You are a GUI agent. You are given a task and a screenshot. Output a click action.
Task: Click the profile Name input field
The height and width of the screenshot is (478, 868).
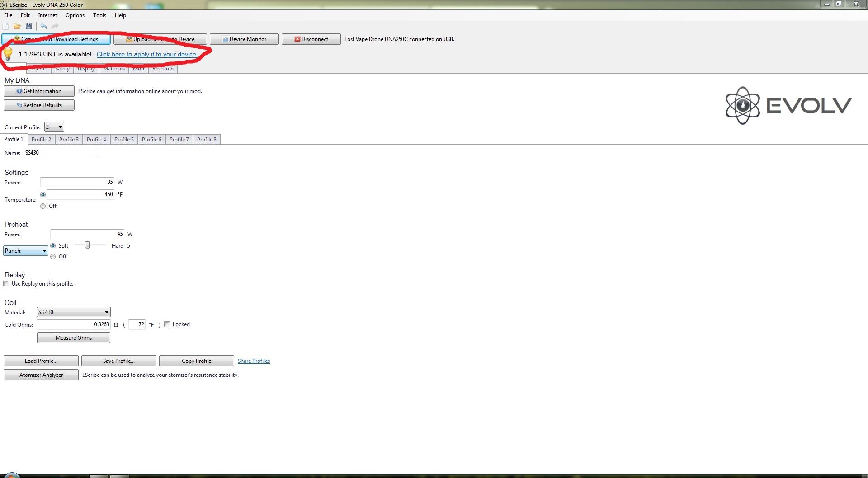(61, 153)
